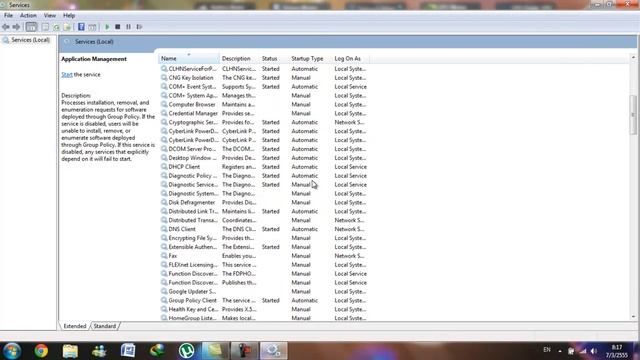Open Windows Explorer folder on taskbar
Viewport: 640px width, 360px height.
(70, 351)
